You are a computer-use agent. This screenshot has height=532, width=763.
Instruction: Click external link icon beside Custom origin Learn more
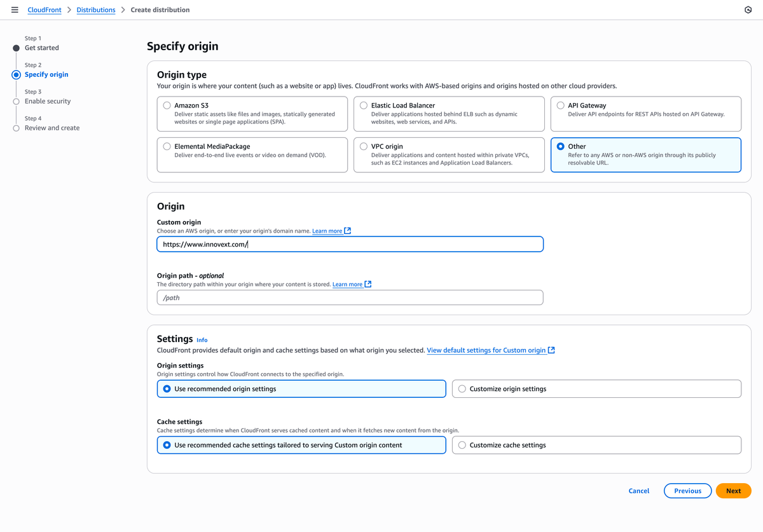click(348, 231)
